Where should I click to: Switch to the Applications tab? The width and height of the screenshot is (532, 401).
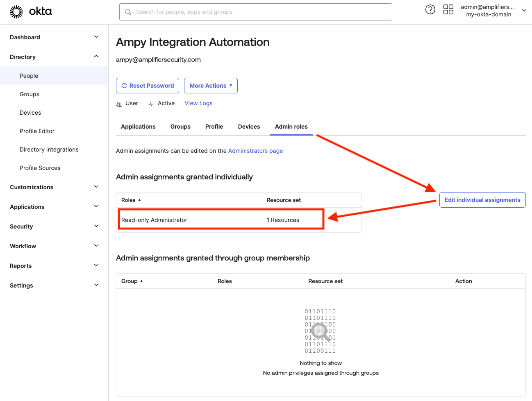tap(138, 127)
